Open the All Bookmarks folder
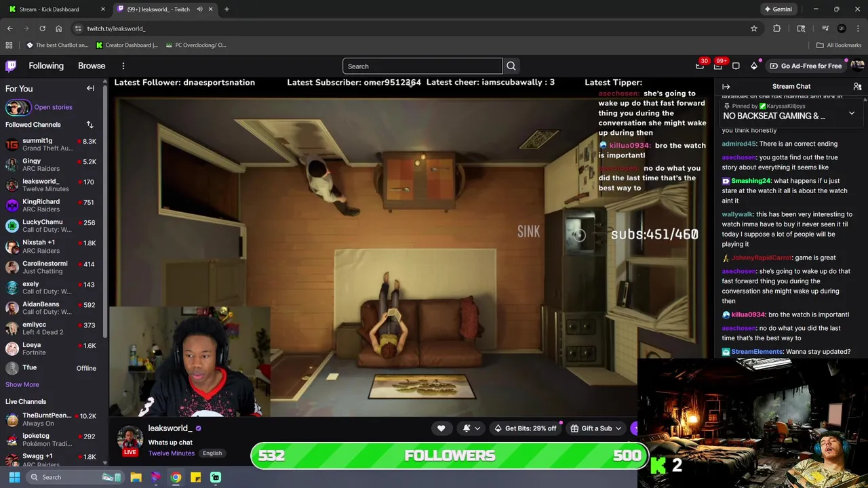Image resolution: width=868 pixels, height=488 pixels. click(x=839, y=45)
